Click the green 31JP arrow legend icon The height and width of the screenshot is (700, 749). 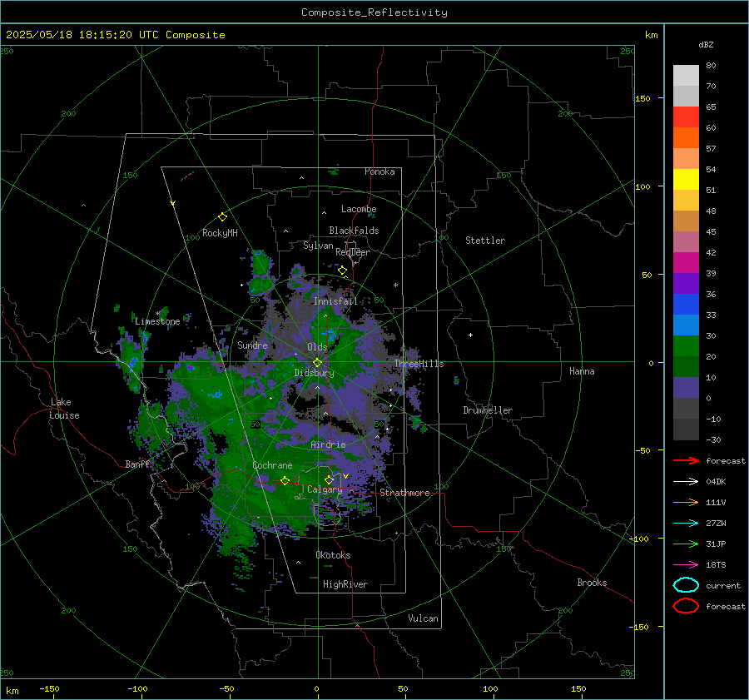tap(686, 544)
